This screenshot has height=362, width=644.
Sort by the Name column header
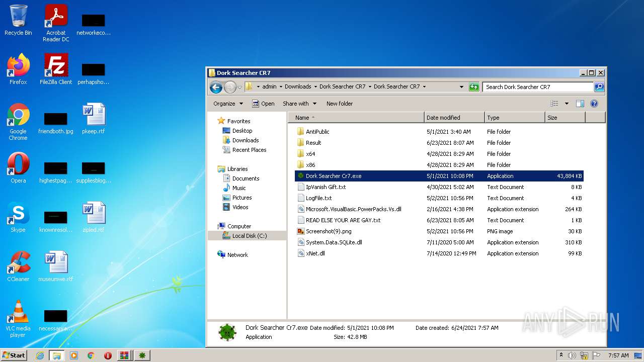pyautogui.click(x=356, y=118)
